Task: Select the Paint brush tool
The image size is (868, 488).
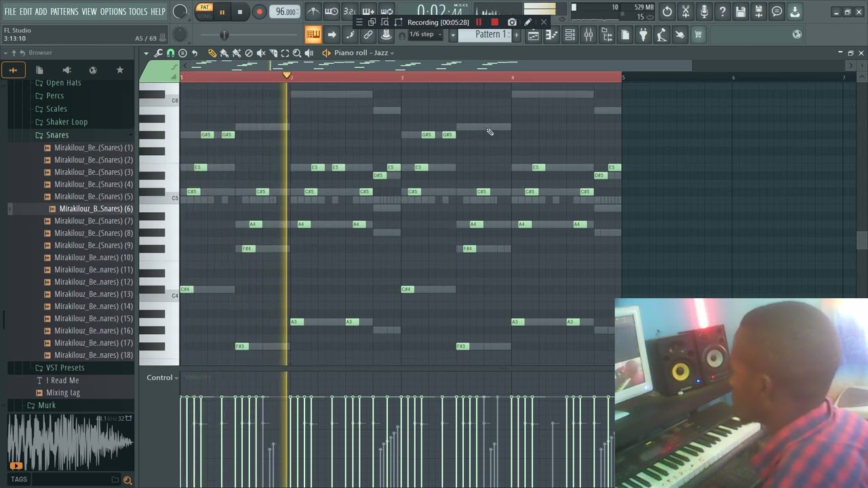Action: point(224,53)
